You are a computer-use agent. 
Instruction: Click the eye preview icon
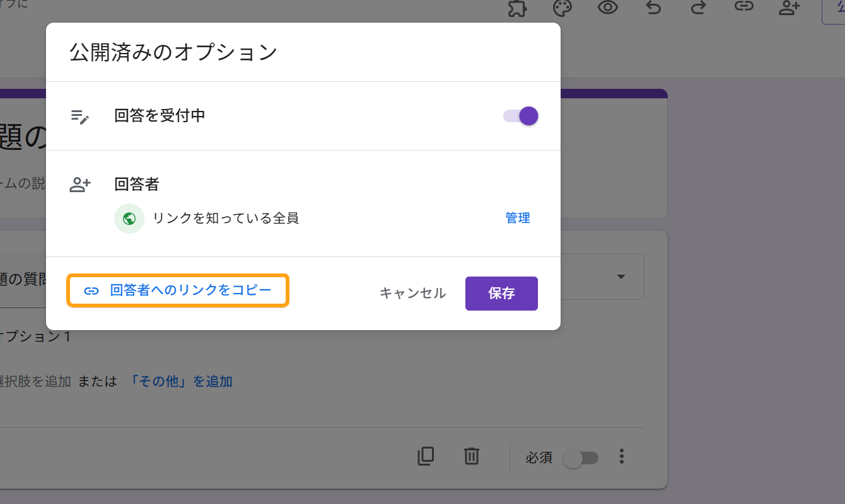coord(607,8)
